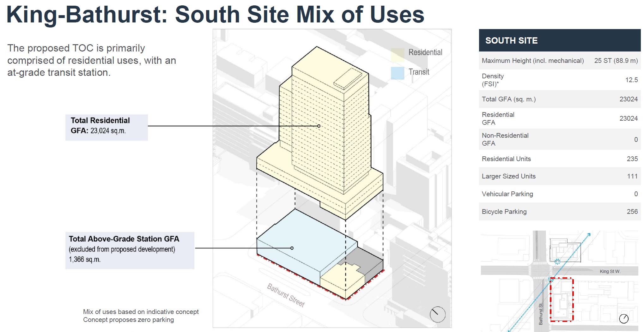Select the Transit legend color swatch

click(397, 73)
